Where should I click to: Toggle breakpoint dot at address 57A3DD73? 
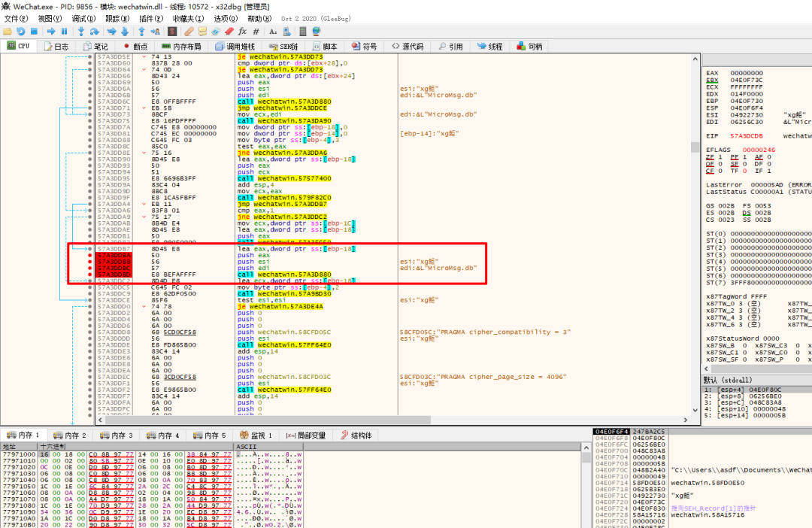(90, 114)
